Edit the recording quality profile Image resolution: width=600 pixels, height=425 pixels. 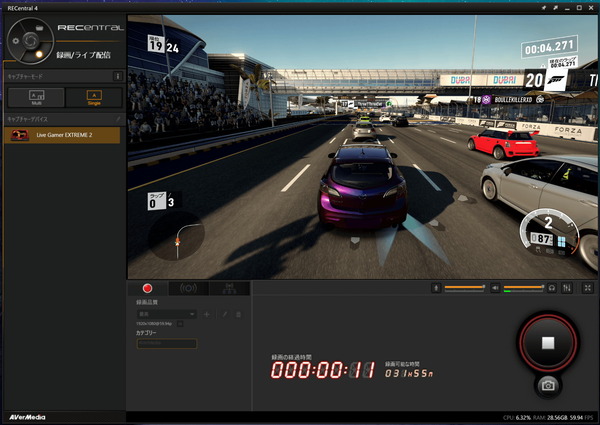click(x=225, y=314)
